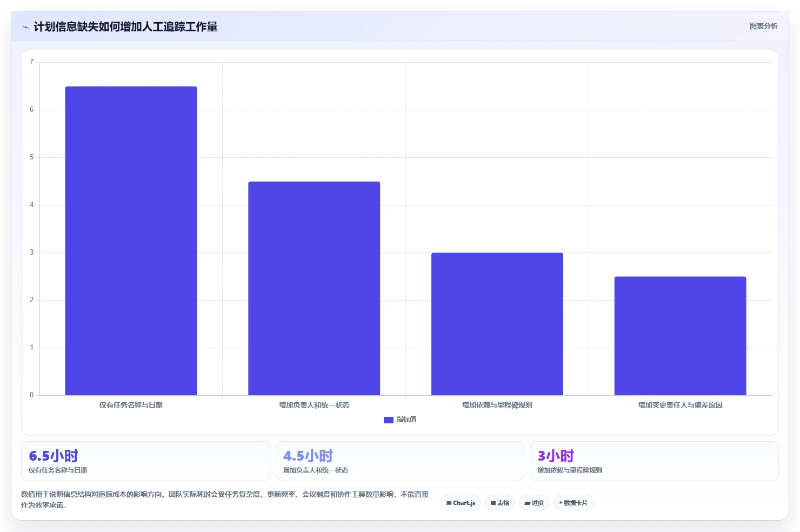Click the 数据卡片 tag chip

573,503
